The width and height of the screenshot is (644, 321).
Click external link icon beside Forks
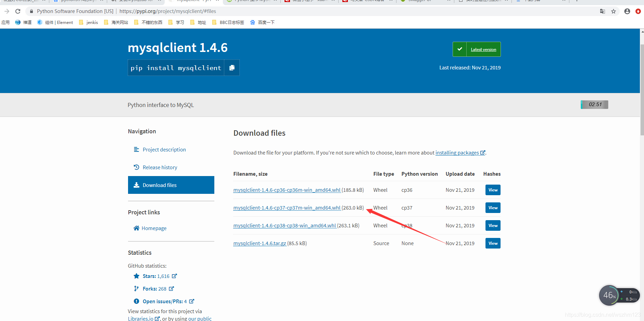click(172, 289)
